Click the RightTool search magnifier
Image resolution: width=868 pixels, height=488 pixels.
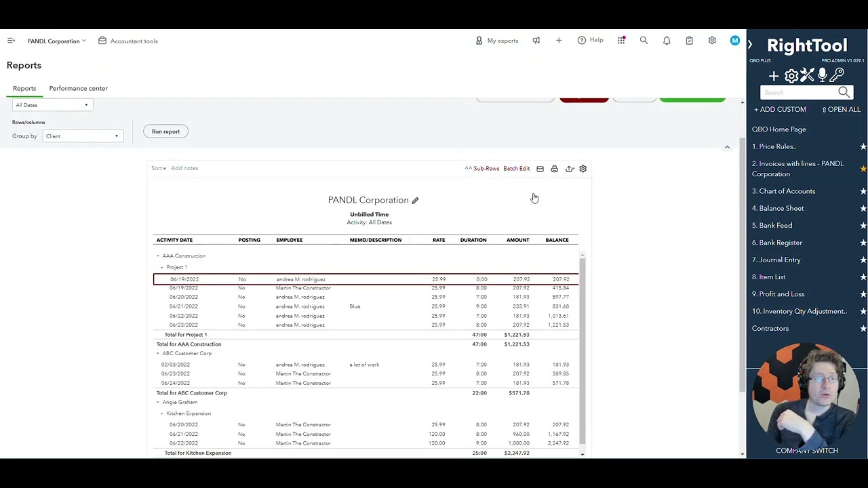(x=844, y=92)
